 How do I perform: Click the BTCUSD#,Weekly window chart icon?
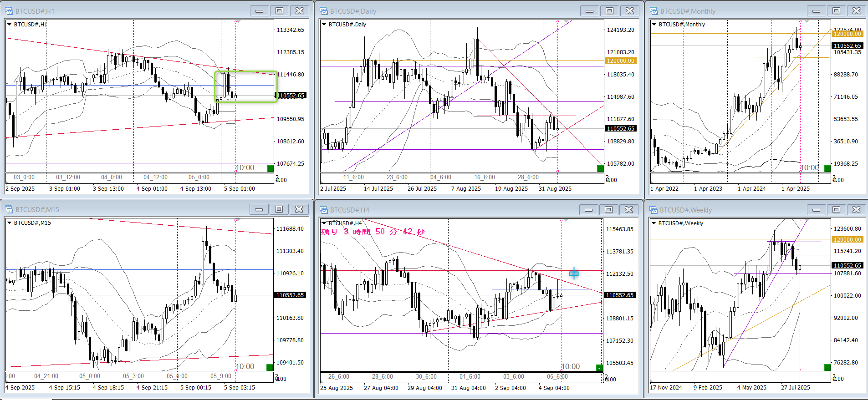click(654, 210)
